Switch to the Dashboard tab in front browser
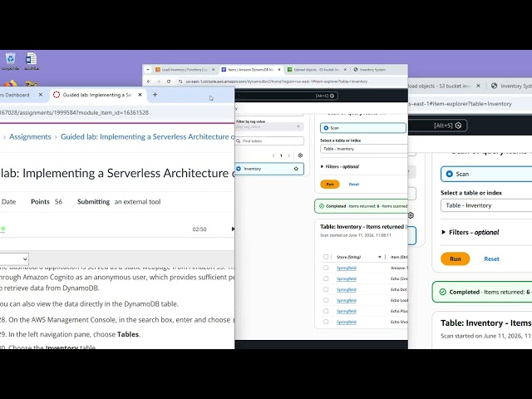The width and height of the screenshot is (532, 399). pyautogui.click(x=21, y=95)
